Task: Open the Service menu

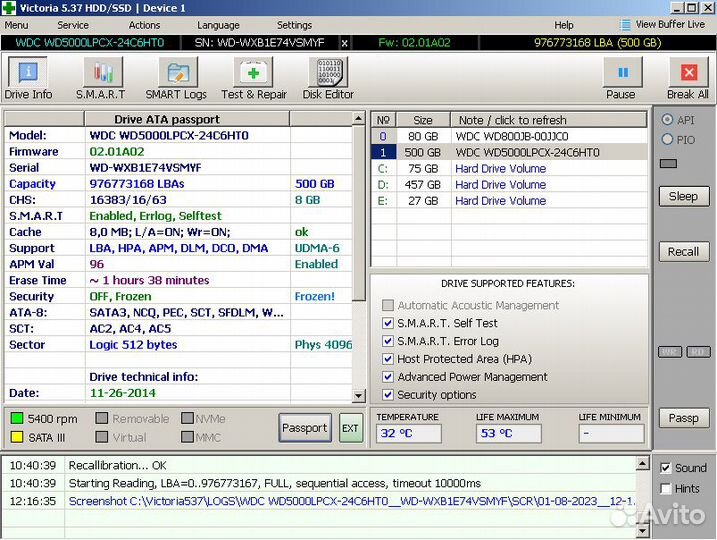Action: pyautogui.click(x=73, y=25)
